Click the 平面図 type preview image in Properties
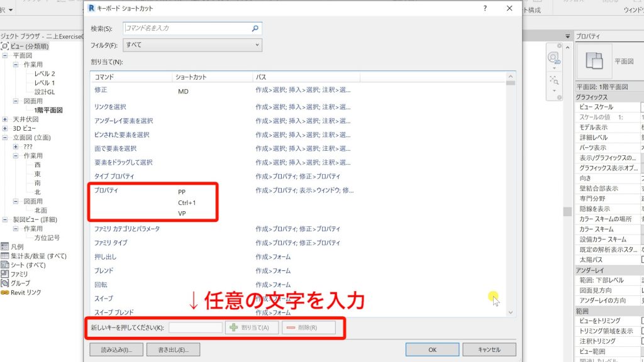644x362 pixels. coord(594,62)
